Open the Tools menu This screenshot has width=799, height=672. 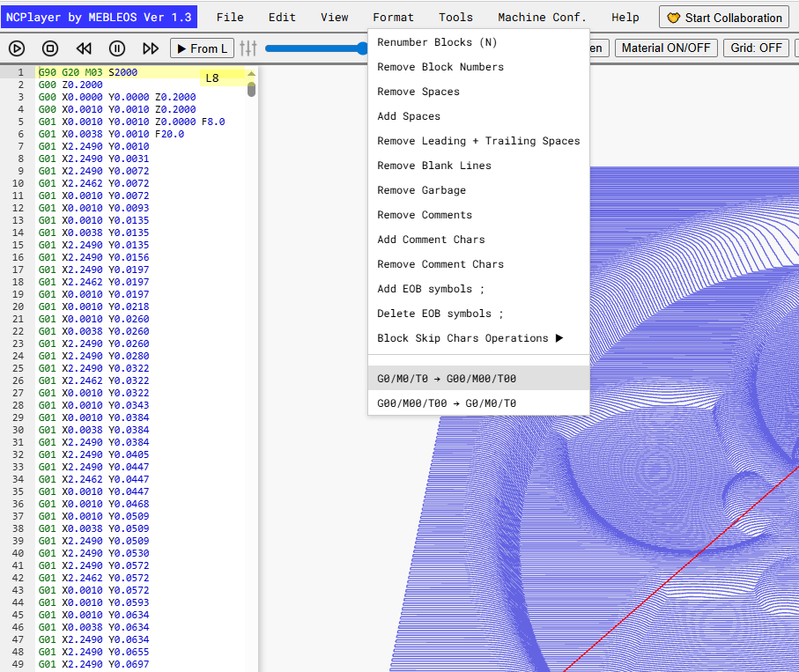coord(455,18)
